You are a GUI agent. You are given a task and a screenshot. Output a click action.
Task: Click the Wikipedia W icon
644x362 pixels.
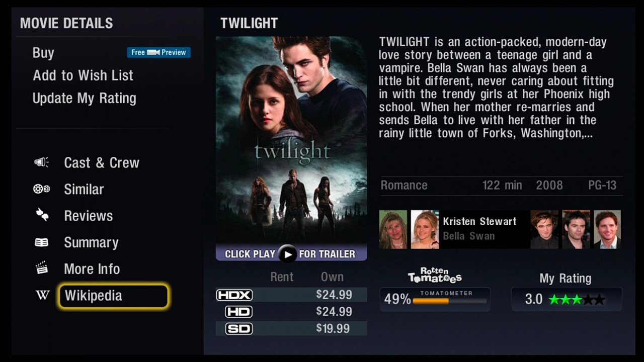43,296
